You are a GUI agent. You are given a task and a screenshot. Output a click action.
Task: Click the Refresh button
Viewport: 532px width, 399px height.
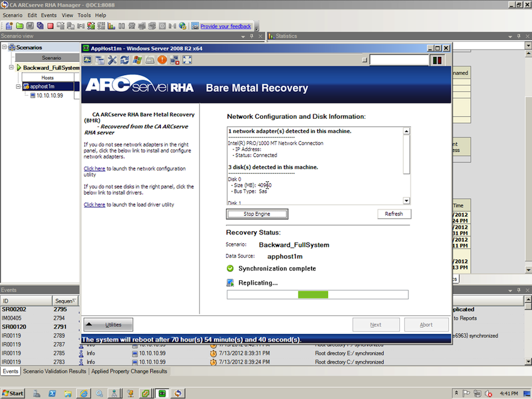pyautogui.click(x=394, y=214)
